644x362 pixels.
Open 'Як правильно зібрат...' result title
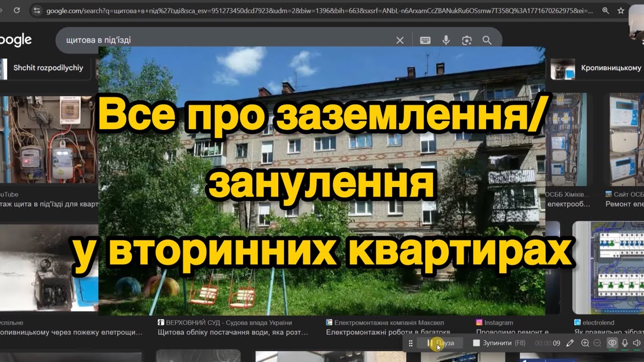coord(609,332)
